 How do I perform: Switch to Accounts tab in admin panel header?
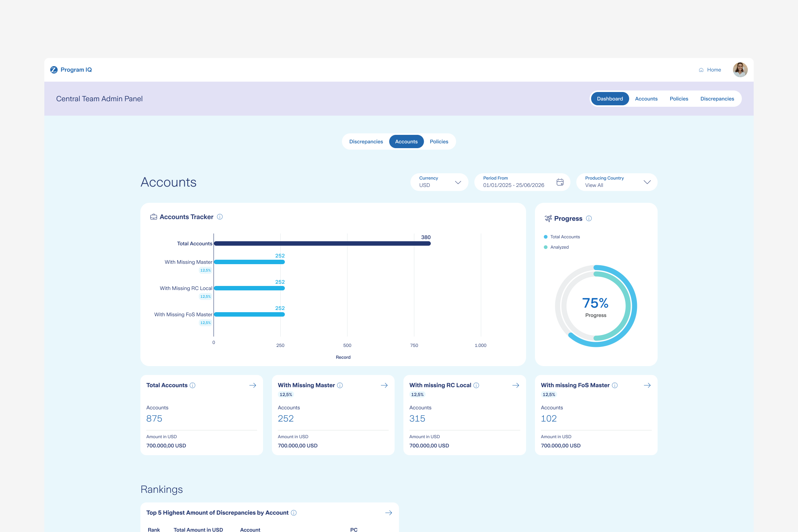646,99
